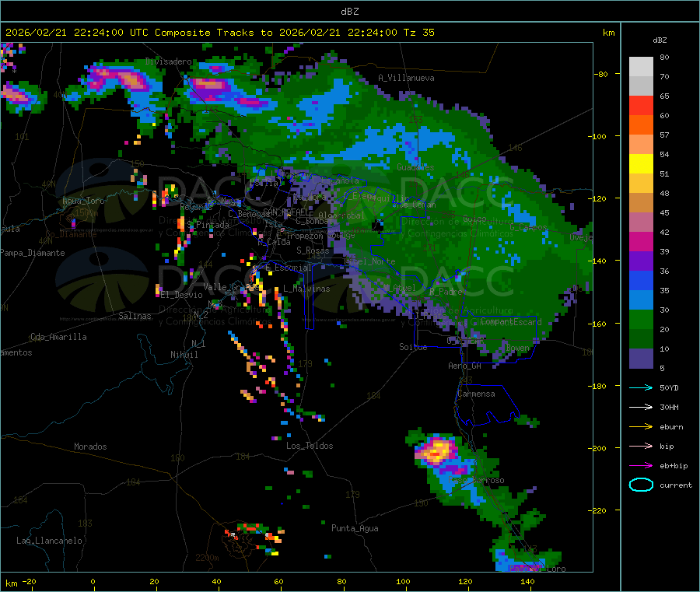
Task: Click the Composite Tracks timestamp header text
Action: (219, 33)
